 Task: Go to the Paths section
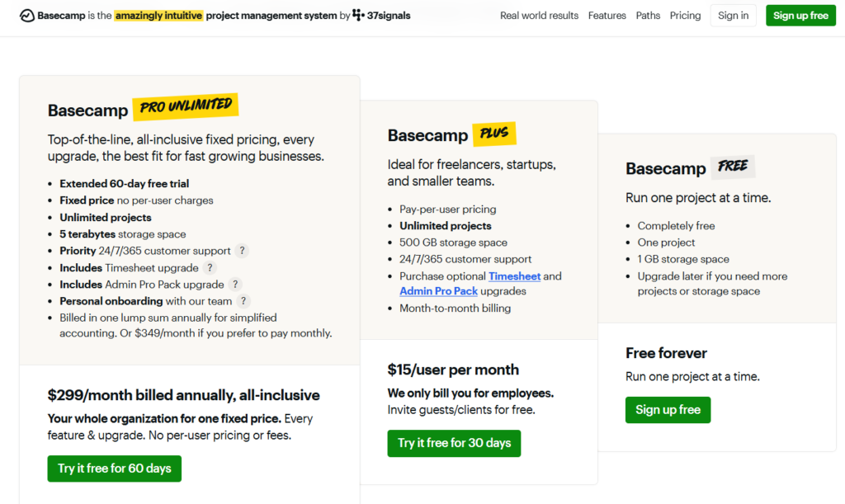(x=648, y=15)
